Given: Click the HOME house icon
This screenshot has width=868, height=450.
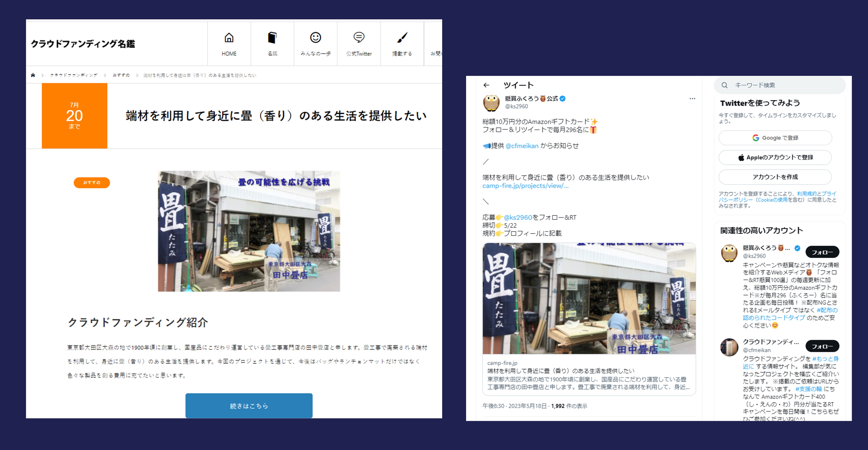Looking at the screenshot, I should (x=229, y=38).
